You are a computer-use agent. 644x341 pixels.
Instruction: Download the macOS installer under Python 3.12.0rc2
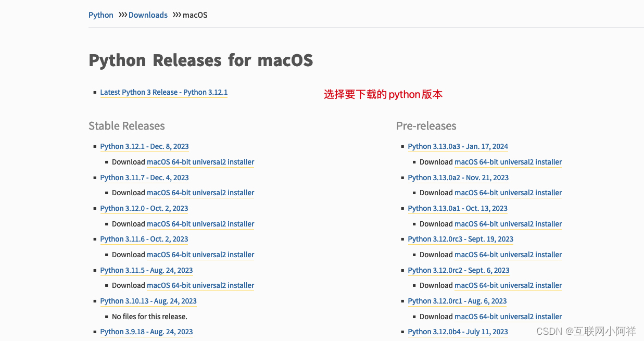point(508,285)
